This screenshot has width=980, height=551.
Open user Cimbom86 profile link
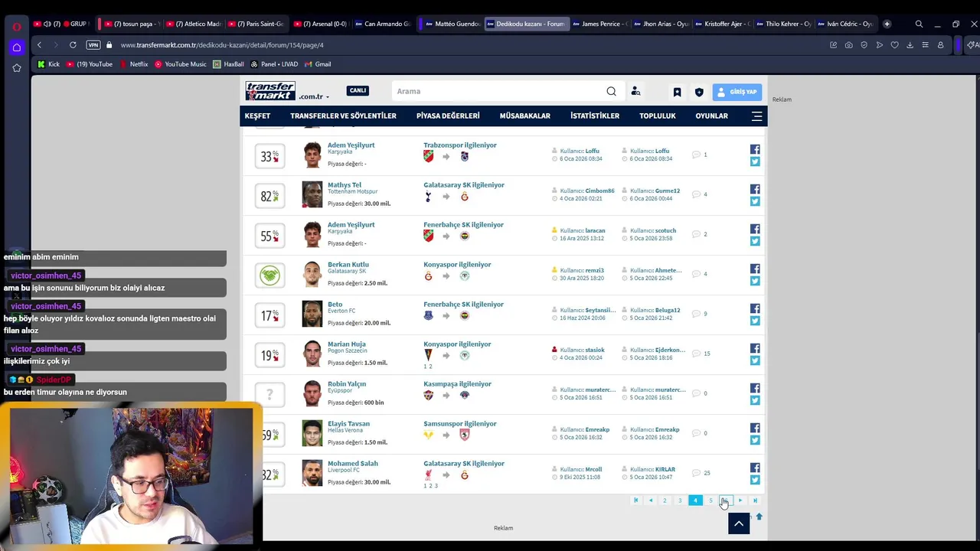pyautogui.click(x=599, y=191)
